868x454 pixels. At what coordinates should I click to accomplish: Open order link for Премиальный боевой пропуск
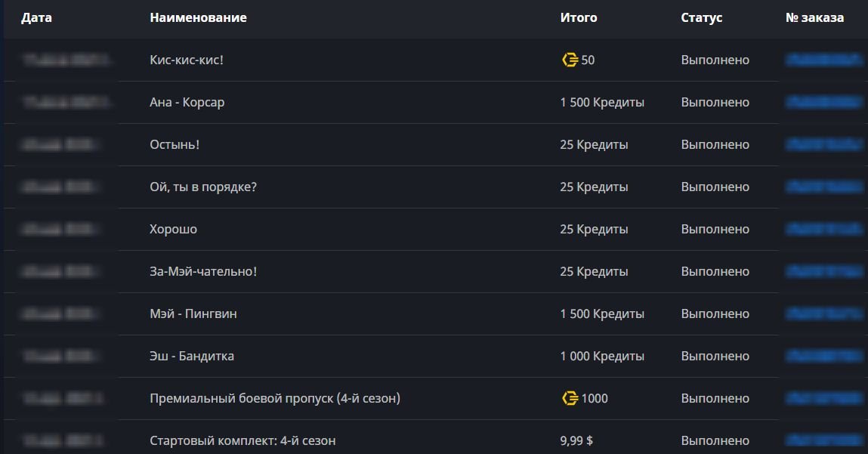click(823, 398)
